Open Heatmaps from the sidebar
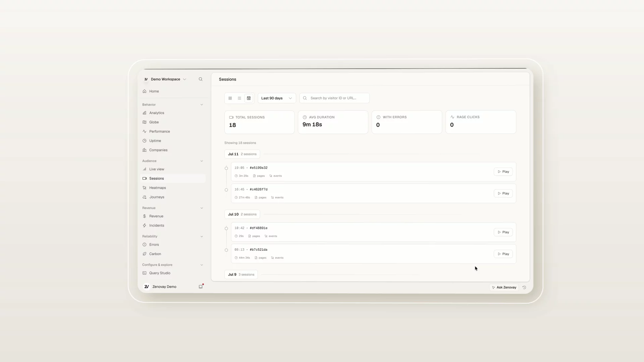Viewport: 644px width, 362px height. pyautogui.click(x=173, y=188)
